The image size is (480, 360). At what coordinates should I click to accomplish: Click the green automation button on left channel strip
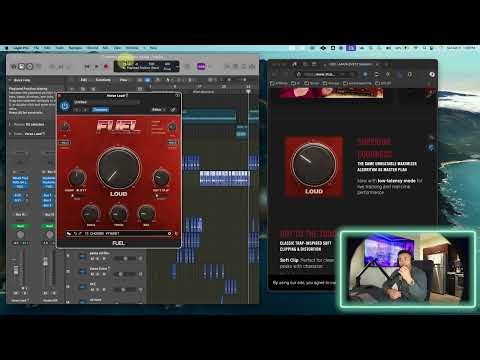[20, 226]
